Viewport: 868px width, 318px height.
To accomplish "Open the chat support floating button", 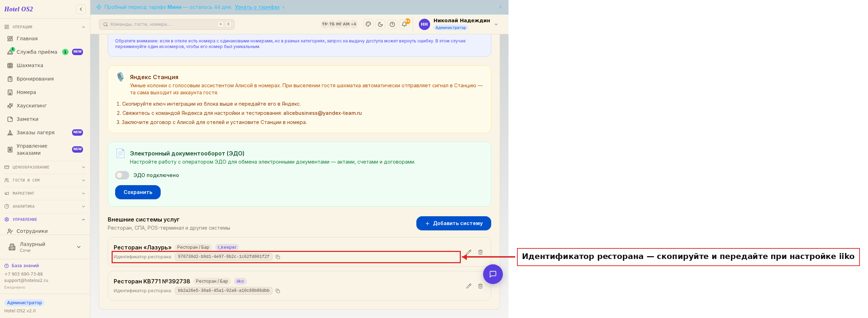I will click(x=493, y=274).
